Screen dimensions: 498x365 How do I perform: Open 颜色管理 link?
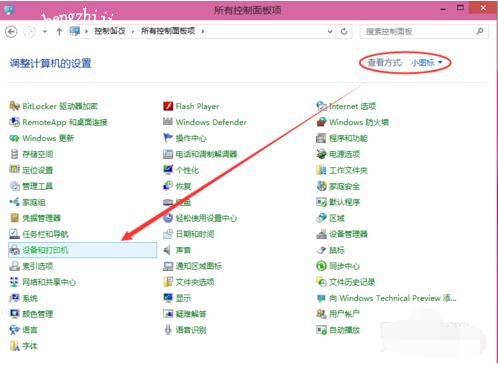click(x=38, y=314)
